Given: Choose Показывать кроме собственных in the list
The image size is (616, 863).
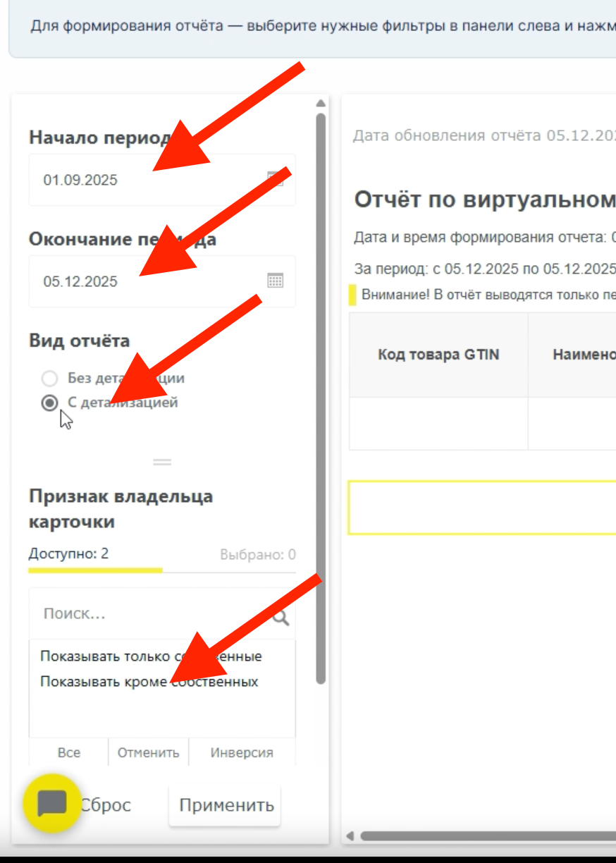Looking at the screenshot, I should click(x=149, y=682).
